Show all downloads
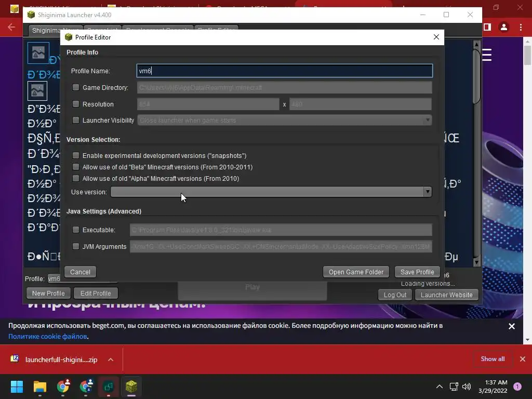Image resolution: width=532 pixels, height=399 pixels. (493, 358)
